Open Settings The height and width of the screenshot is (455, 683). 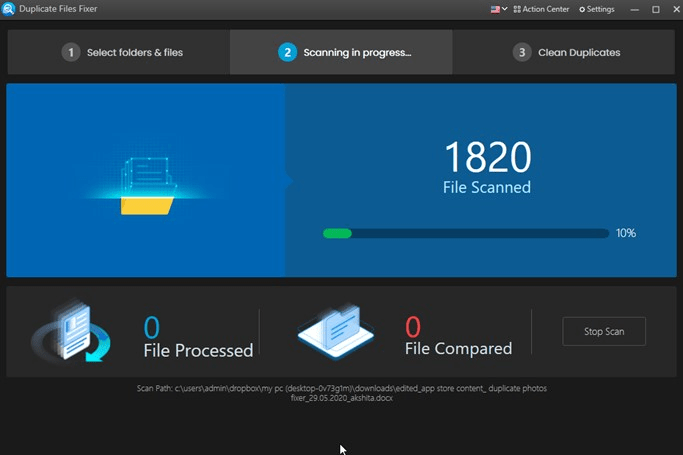pos(596,9)
